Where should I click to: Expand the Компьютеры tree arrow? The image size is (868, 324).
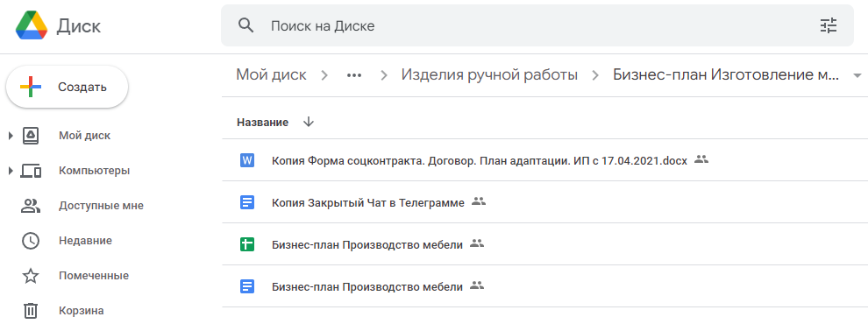coord(11,171)
